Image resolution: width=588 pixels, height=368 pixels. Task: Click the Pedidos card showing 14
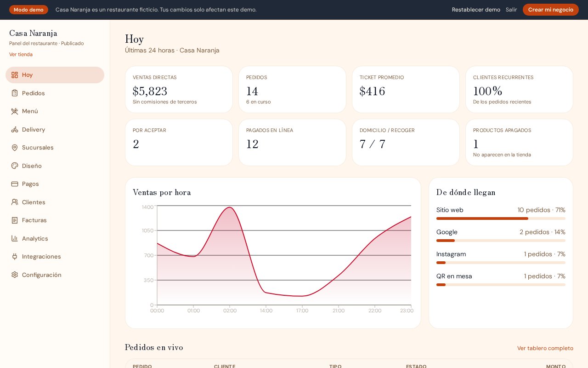pyautogui.click(x=292, y=90)
